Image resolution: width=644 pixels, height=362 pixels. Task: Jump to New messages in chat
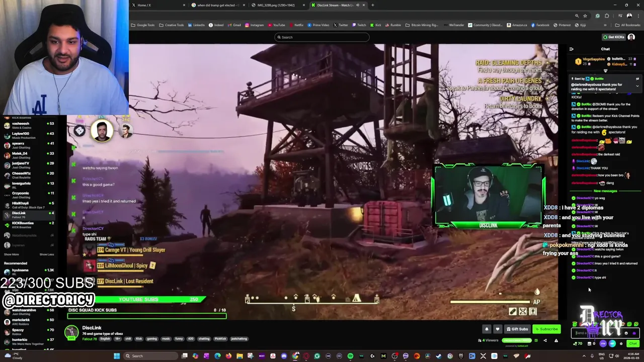(605, 191)
